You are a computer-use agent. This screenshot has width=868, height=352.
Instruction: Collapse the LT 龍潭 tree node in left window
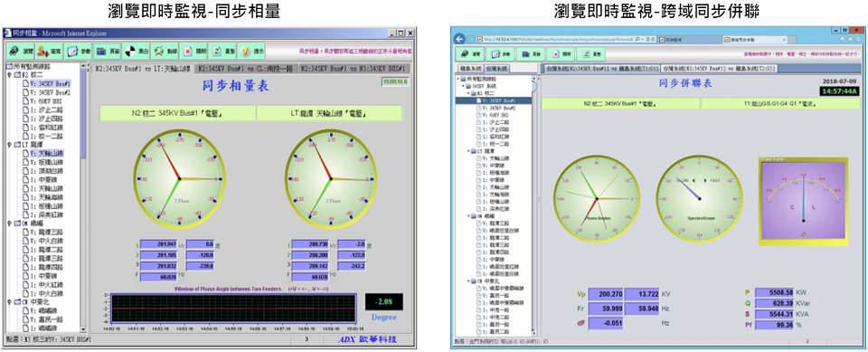point(9,145)
